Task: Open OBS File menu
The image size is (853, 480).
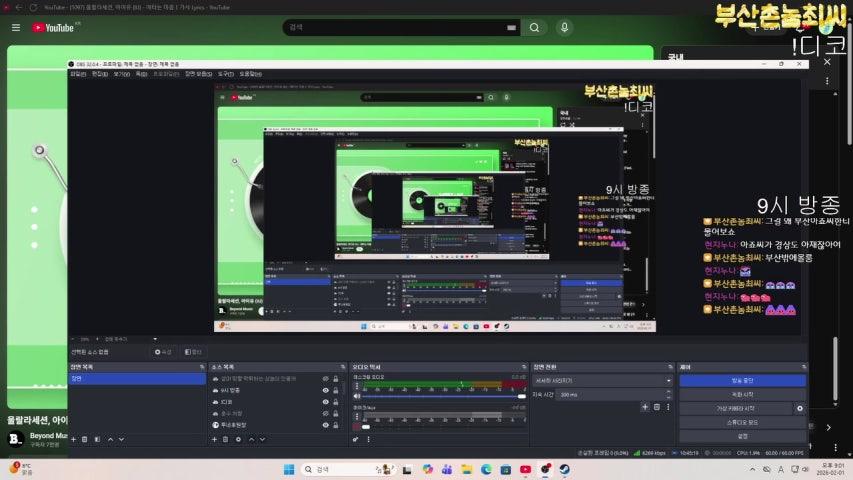Action: click(x=78, y=74)
